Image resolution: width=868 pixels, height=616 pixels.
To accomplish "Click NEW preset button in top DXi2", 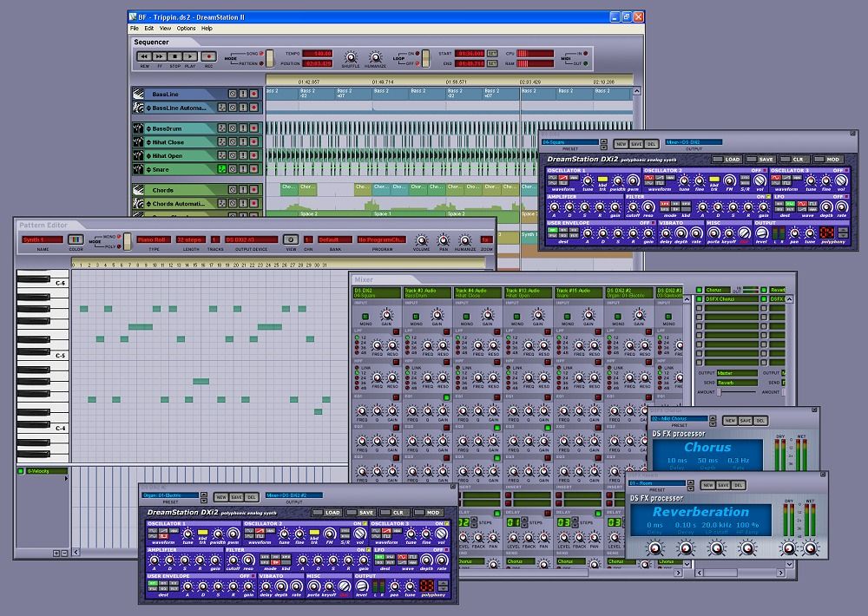I will (621, 144).
